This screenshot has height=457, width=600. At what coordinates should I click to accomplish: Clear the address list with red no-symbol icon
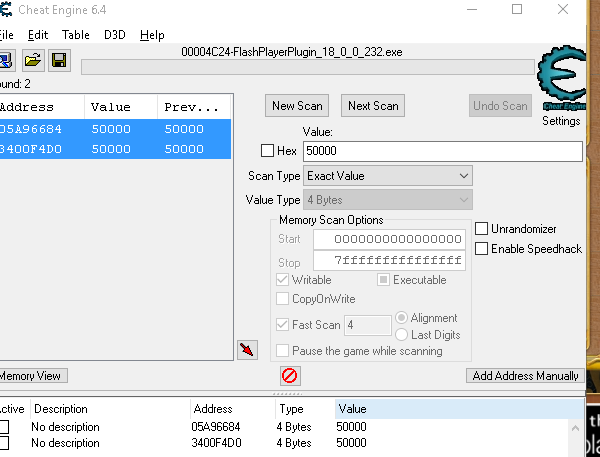click(290, 376)
